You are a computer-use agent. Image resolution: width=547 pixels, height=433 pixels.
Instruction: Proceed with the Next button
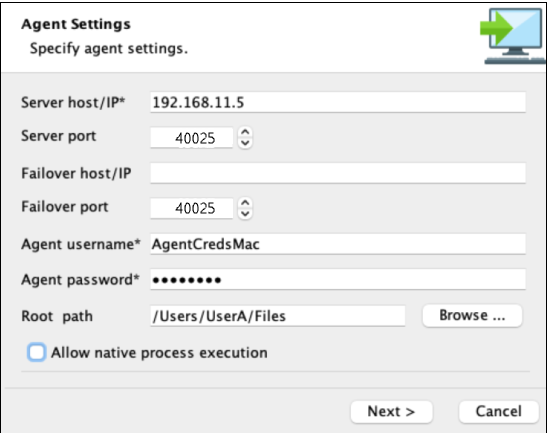click(391, 411)
